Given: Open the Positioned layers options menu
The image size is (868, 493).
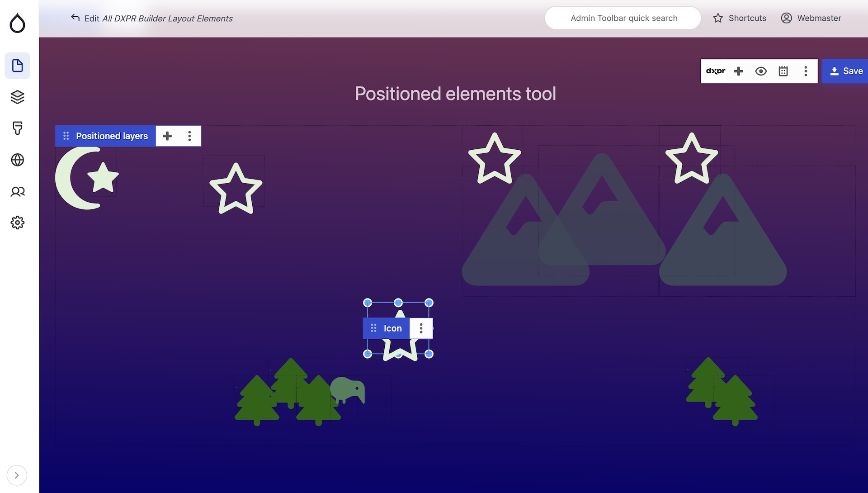Looking at the screenshot, I should (189, 136).
